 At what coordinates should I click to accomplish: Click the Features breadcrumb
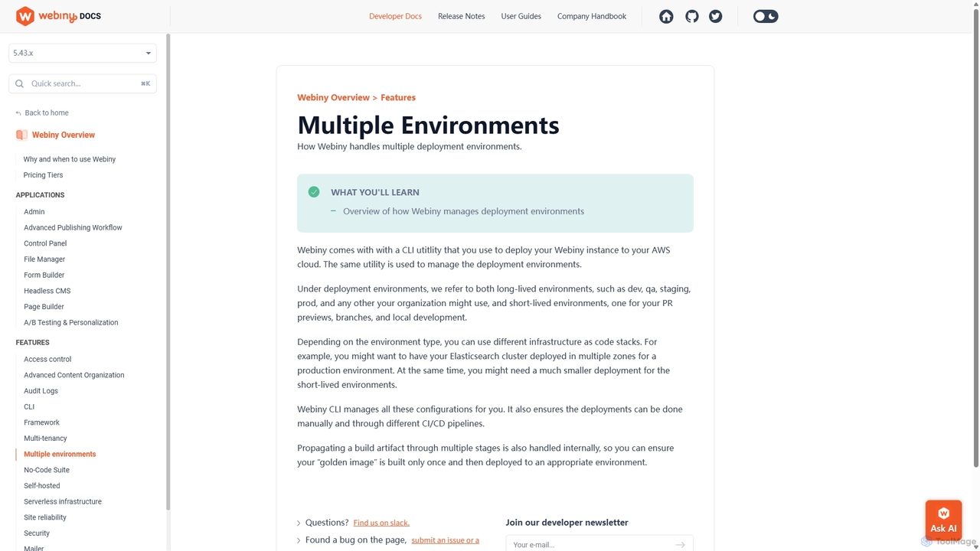tap(398, 97)
